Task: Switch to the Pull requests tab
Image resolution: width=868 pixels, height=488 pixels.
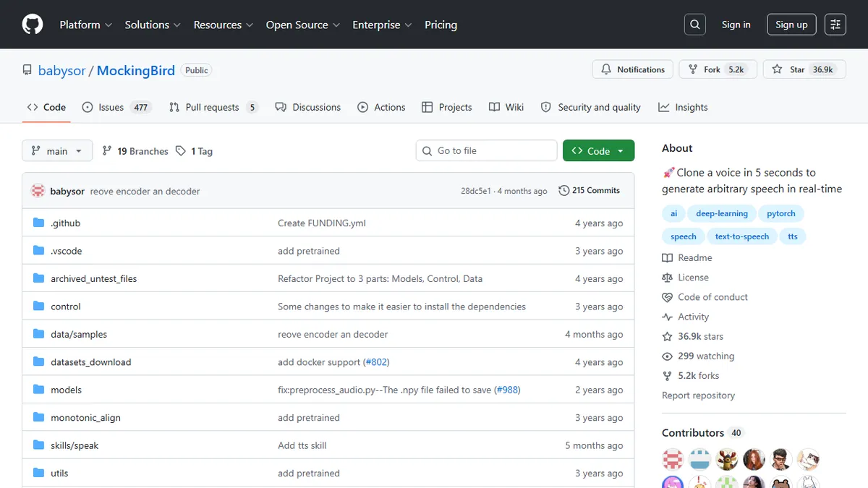Action: point(213,107)
